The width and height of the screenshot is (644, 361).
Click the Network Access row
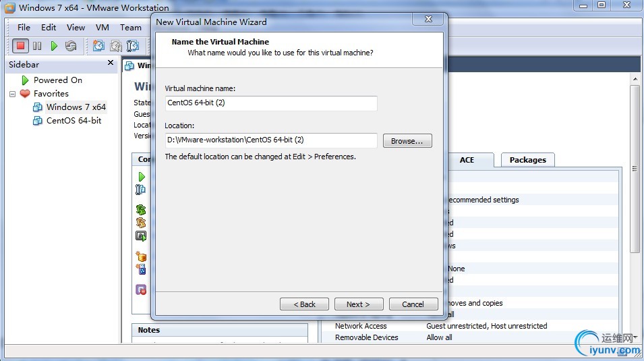(470, 326)
